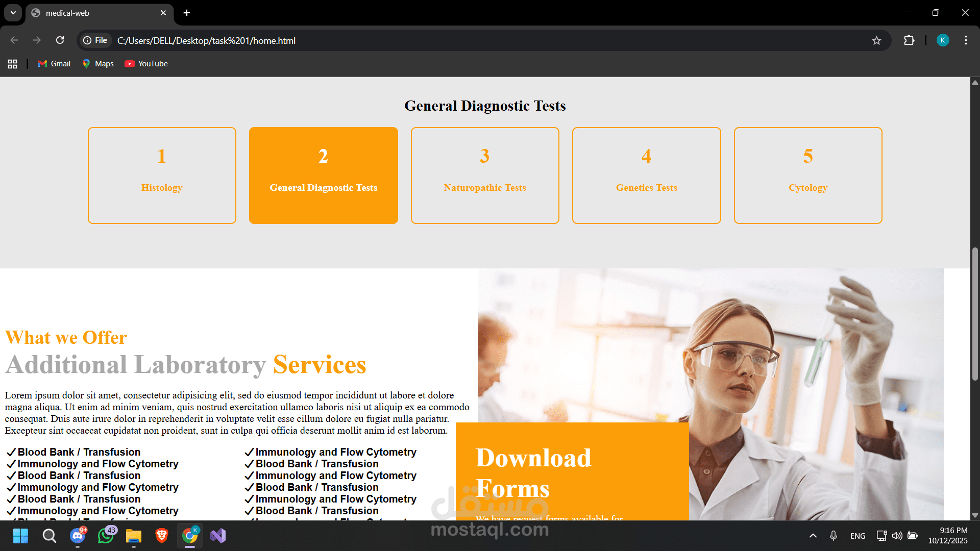
Task: Open volume control tray icon
Action: [897, 536]
